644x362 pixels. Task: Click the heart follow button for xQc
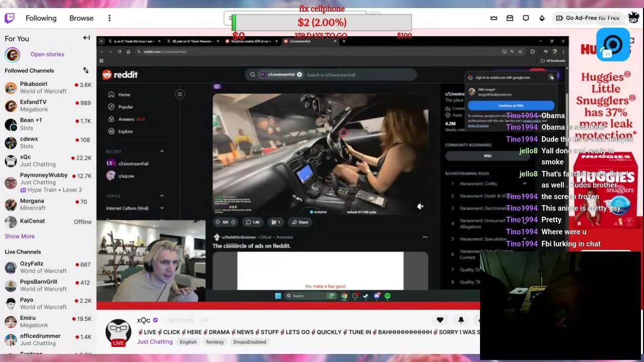pos(440,320)
